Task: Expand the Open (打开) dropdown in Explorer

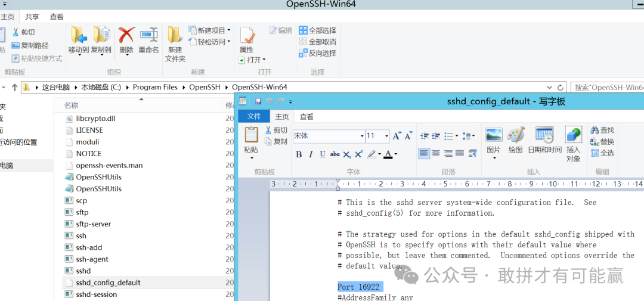Action: (264, 60)
